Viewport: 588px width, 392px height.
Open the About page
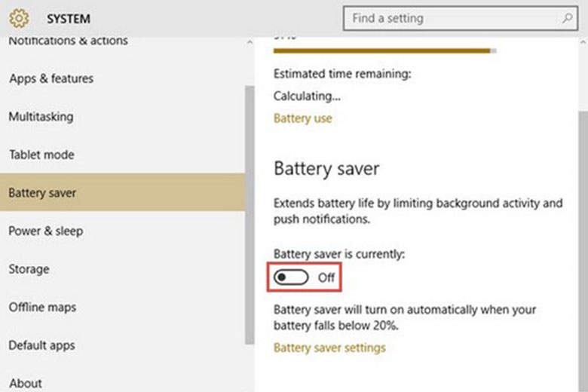(26, 383)
